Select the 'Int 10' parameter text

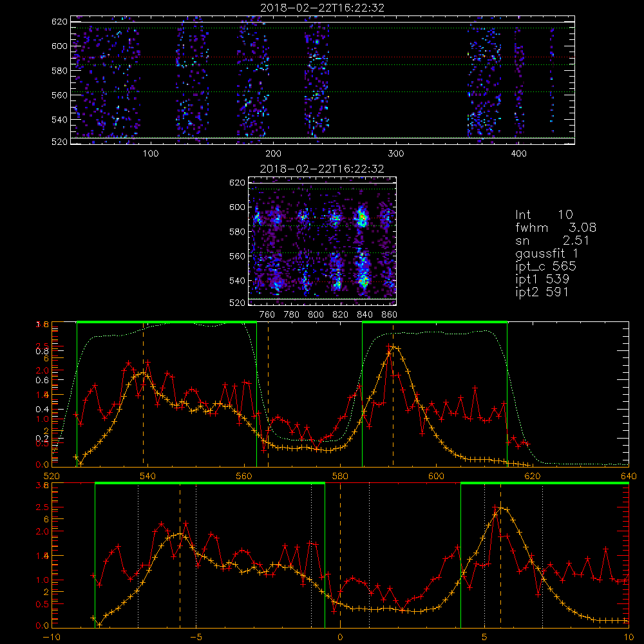[x=544, y=214]
